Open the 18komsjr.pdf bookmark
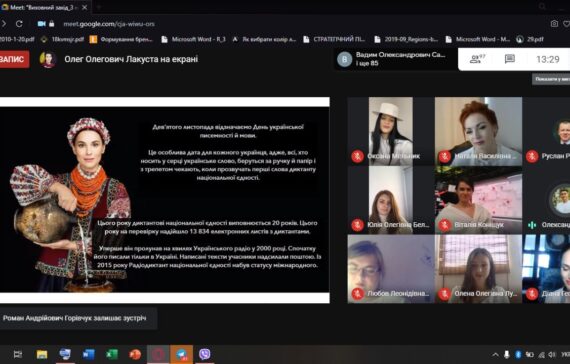The image size is (570, 364). (x=63, y=39)
